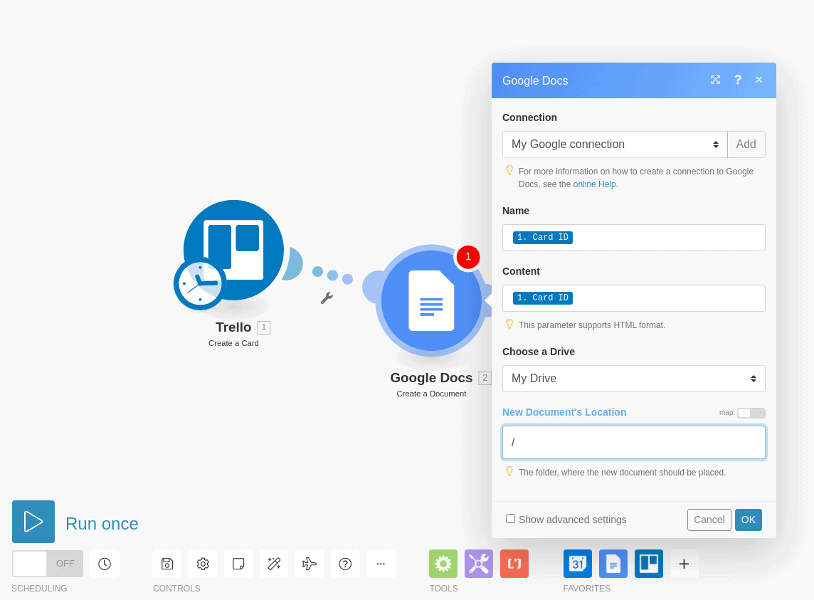Click the Add connection button
This screenshot has width=814, height=600.
click(x=746, y=144)
